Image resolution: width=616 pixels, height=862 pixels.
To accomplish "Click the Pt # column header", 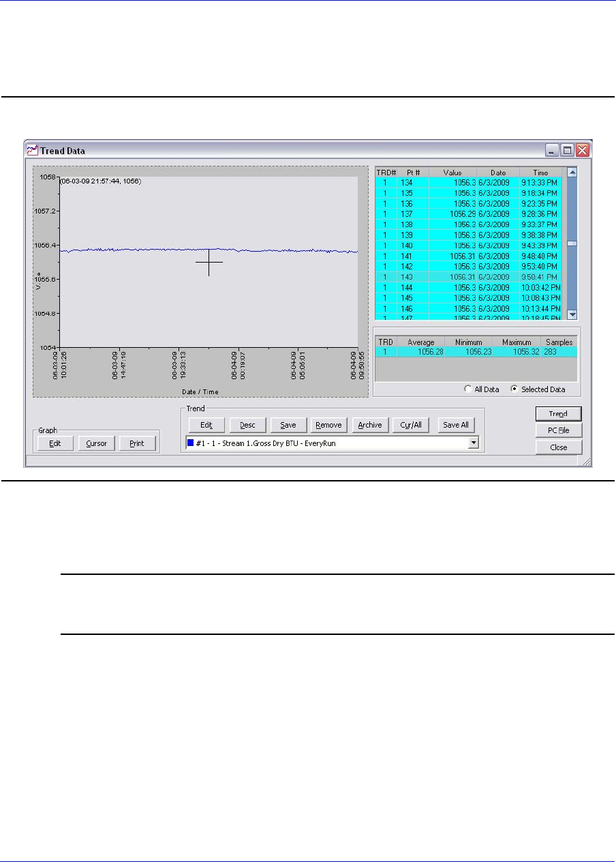I will click(x=413, y=173).
